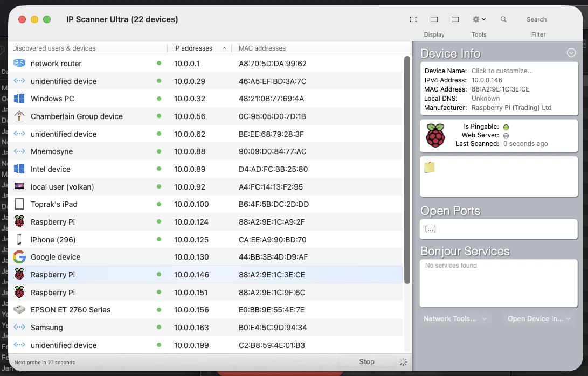Click the Mnemosyne device icon
The width and height of the screenshot is (588, 376).
click(19, 151)
